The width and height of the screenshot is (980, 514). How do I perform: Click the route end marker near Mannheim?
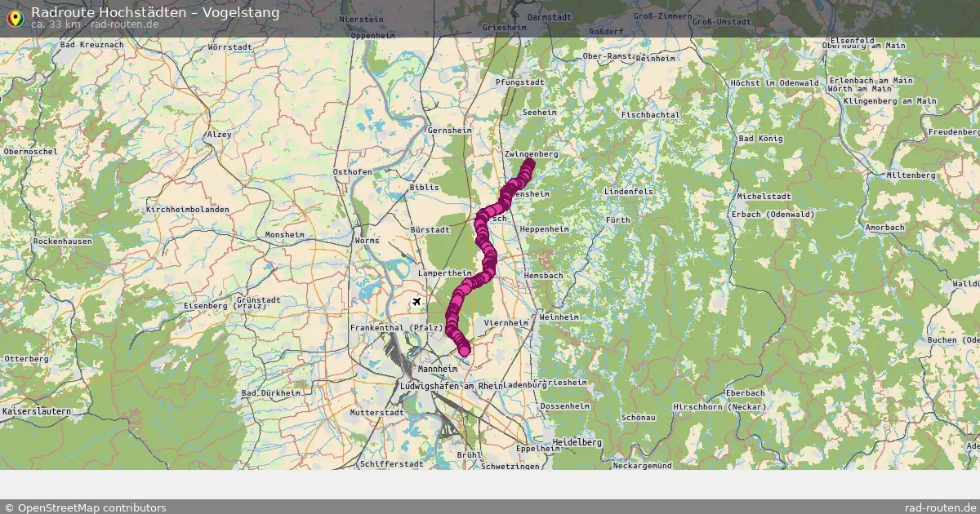point(465,351)
